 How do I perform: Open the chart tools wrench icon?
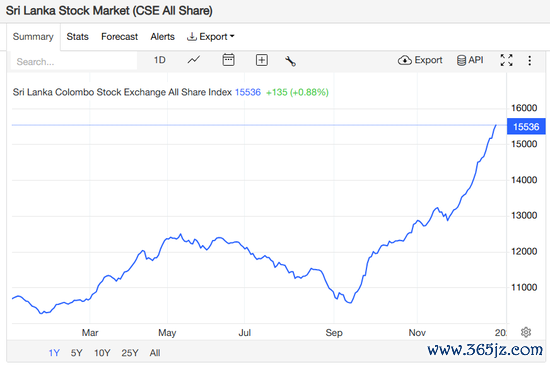290,61
